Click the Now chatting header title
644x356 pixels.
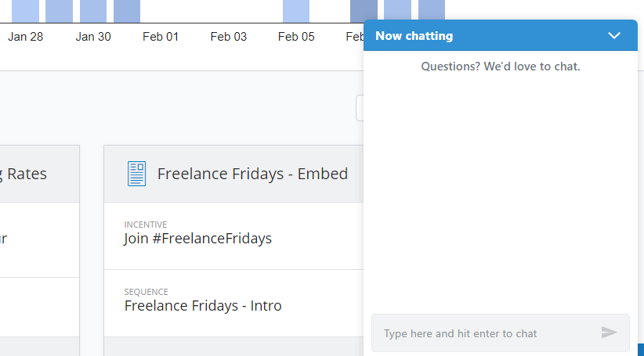414,36
